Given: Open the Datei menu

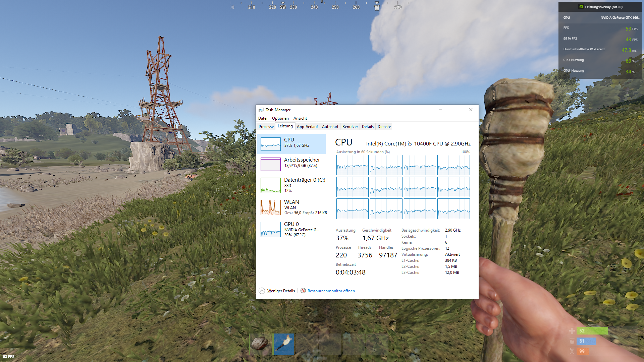Looking at the screenshot, I should pos(263,118).
